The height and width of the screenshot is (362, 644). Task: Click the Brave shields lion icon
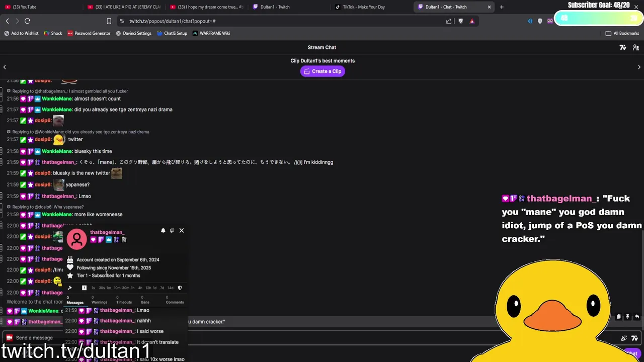pyautogui.click(x=460, y=21)
